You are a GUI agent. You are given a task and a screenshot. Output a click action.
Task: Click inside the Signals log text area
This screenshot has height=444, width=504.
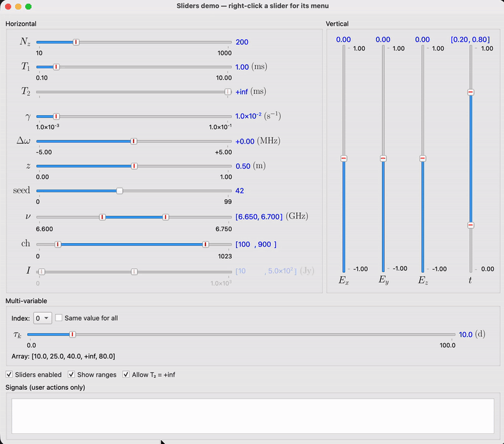point(253,416)
